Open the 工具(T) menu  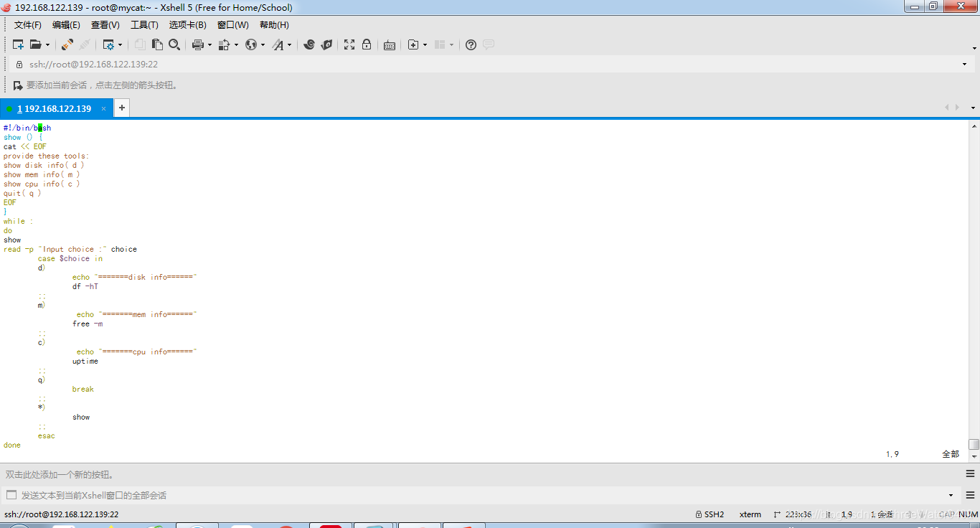[144, 25]
